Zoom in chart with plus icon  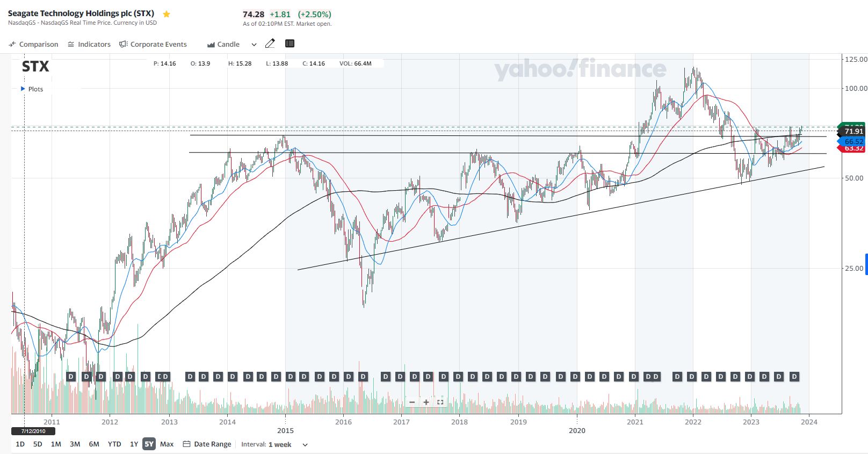click(x=426, y=402)
